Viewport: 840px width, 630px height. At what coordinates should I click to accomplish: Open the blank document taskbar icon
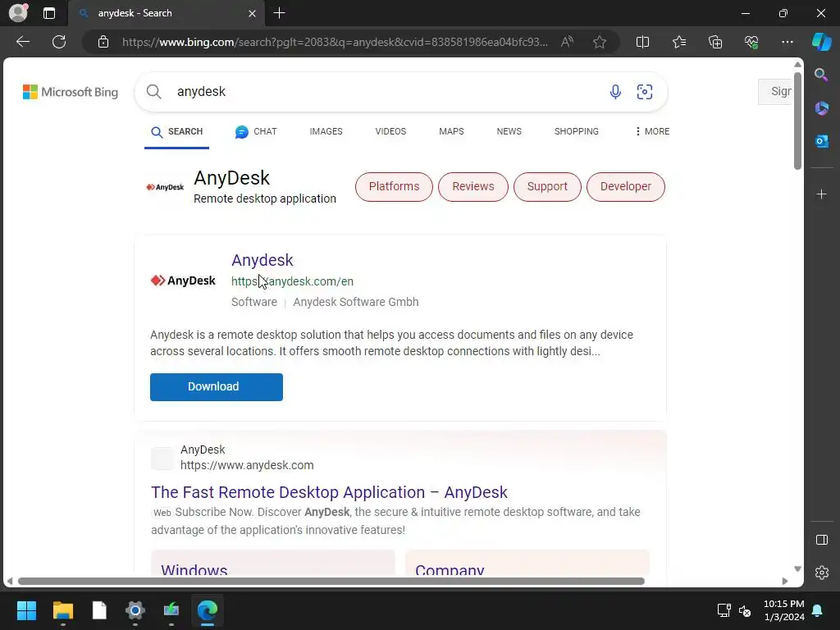pos(99,610)
